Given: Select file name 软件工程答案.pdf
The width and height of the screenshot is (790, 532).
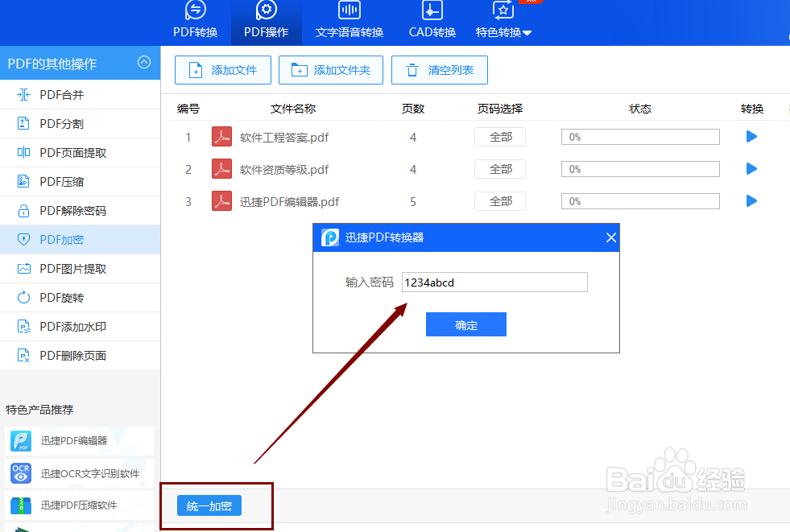Looking at the screenshot, I should tap(284, 138).
